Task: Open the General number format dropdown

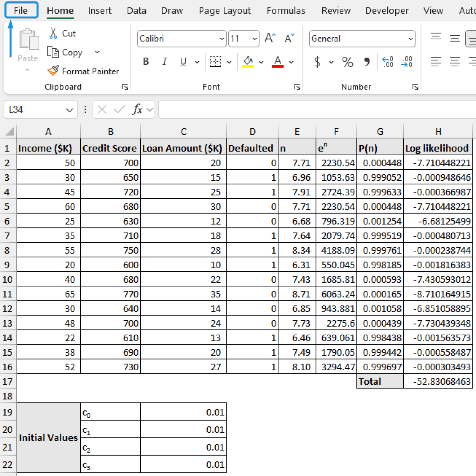Action: pyautogui.click(x=410, y=38)
